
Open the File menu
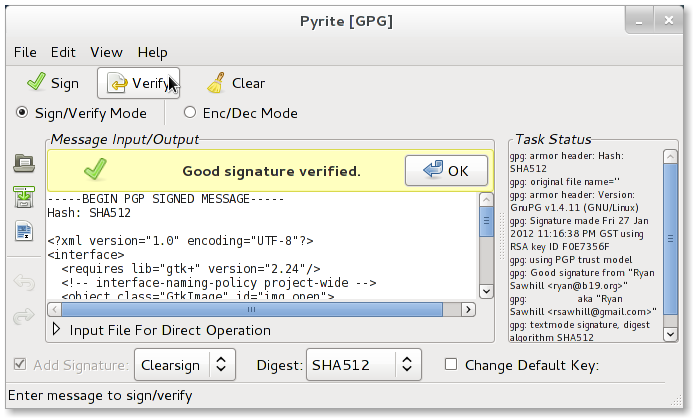[x=25, y=52]
